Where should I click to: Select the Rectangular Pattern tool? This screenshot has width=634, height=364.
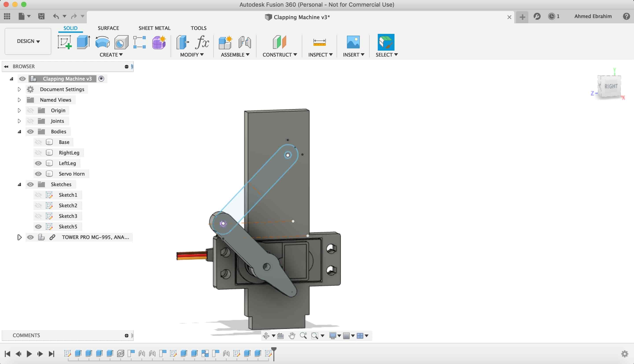click(x=140, y=42)
